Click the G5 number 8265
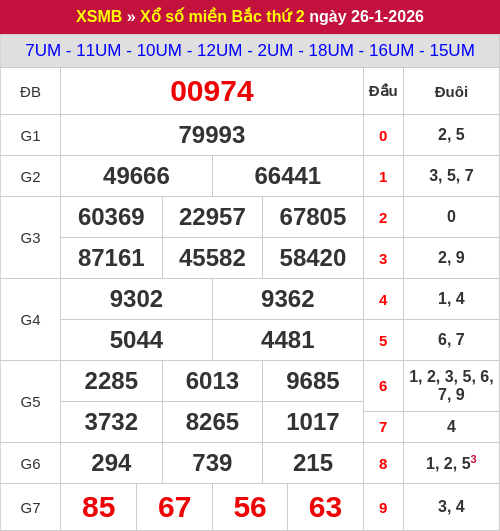Image resolution: width=500 pixels, height=531 pixels. tap(212, 422)
